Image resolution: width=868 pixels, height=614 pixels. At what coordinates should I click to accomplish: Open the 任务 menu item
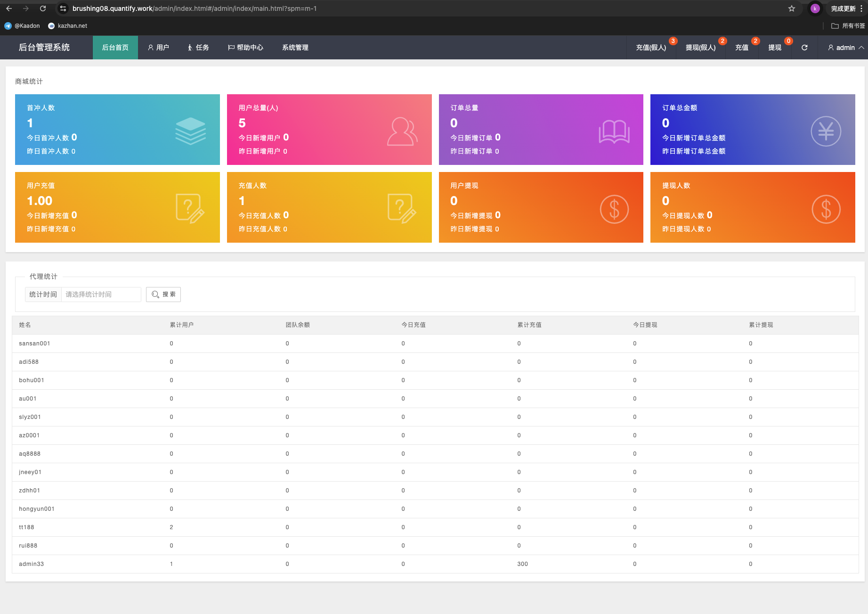pos(198,48)
